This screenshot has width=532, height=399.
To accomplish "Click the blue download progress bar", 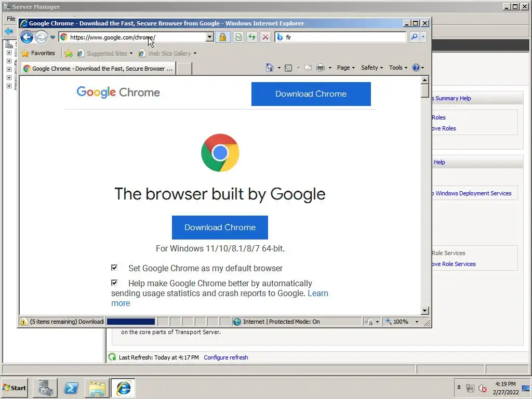I will 131,322.
